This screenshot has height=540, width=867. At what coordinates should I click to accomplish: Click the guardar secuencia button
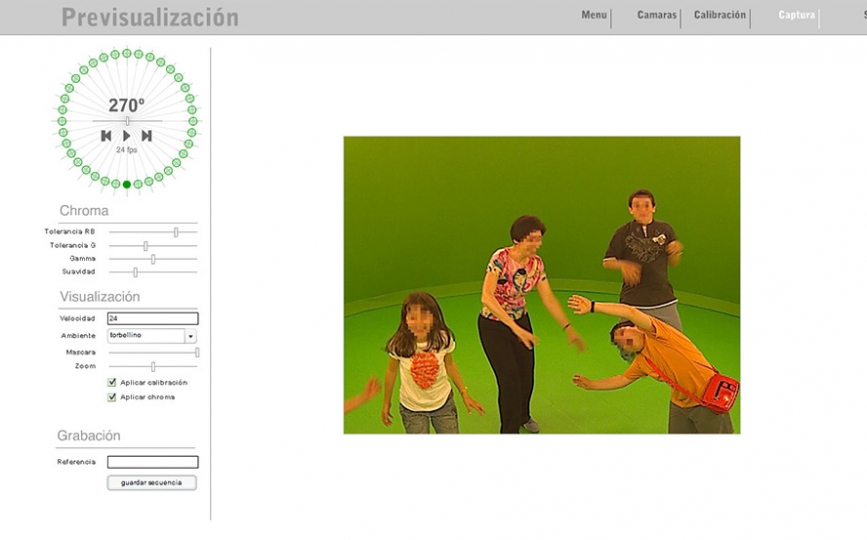(152, 483)
